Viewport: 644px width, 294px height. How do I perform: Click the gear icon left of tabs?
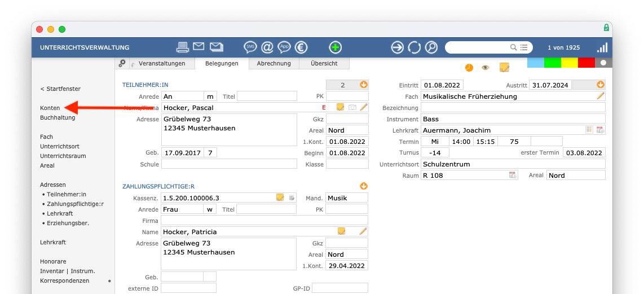pos(122,63)
